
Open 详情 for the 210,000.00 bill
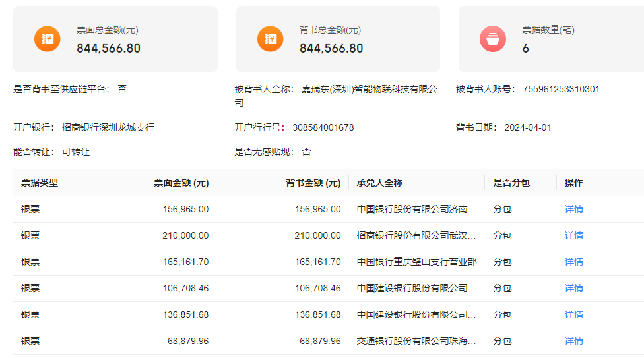click(574, 235)
